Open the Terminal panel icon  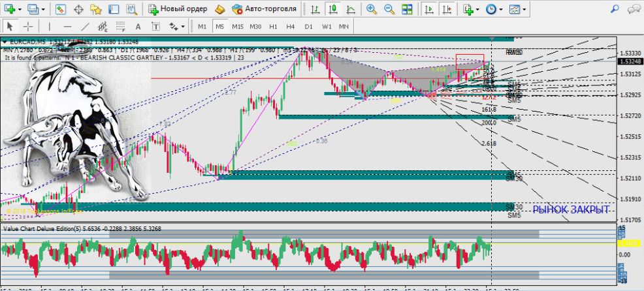click(x=114, y=8)
